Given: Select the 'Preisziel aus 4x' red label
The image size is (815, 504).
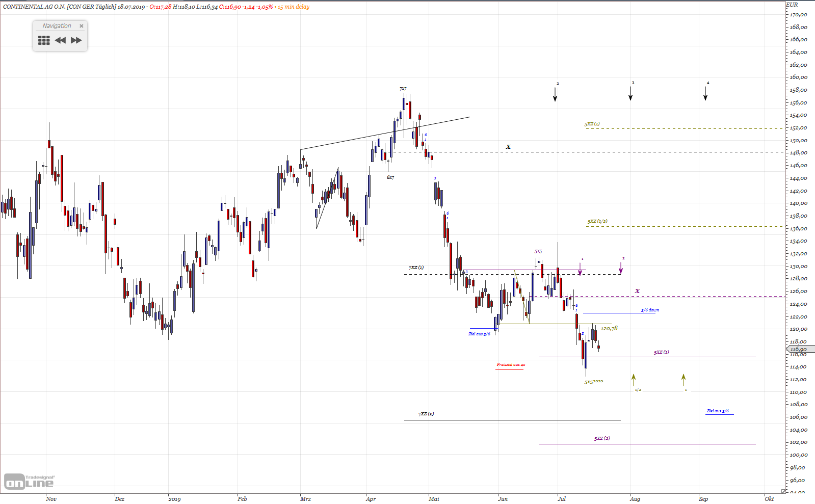Looking at the screenshot, I should [511, 364].
